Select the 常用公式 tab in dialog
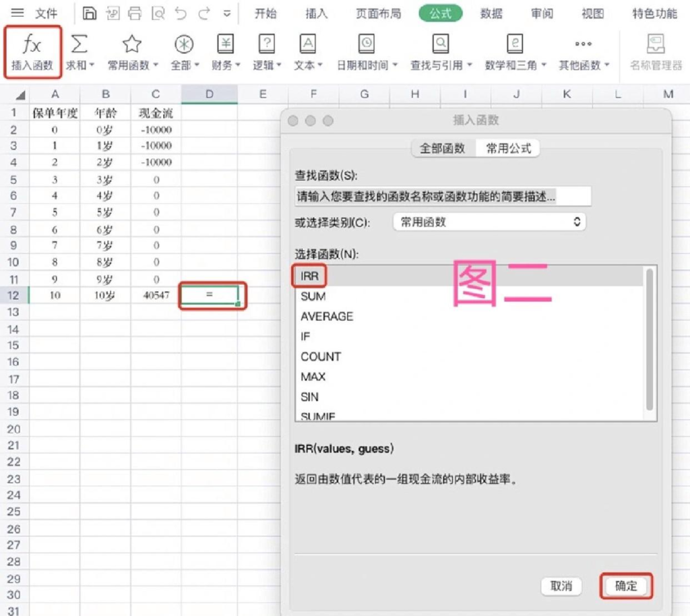 (x=508, y=148)
